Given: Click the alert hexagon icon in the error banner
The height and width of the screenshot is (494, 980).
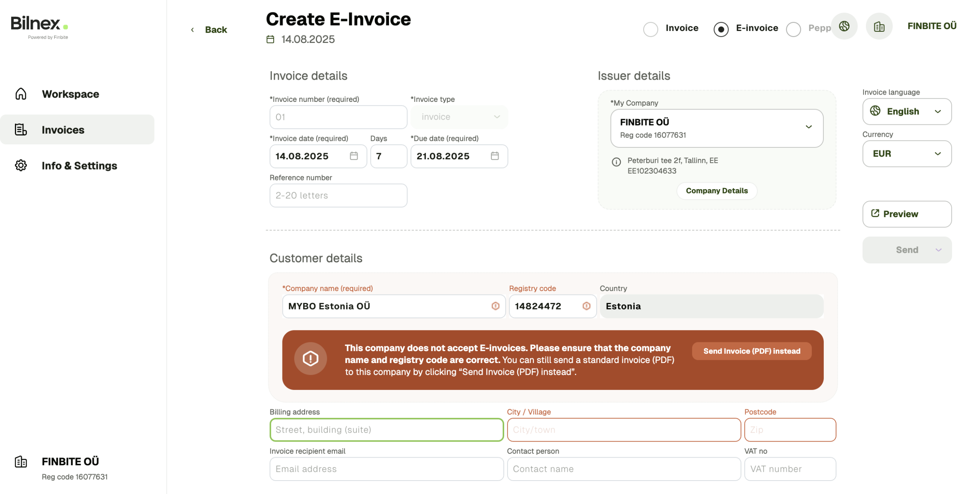Looking at the screenshot, I should (x=311, y=359).
